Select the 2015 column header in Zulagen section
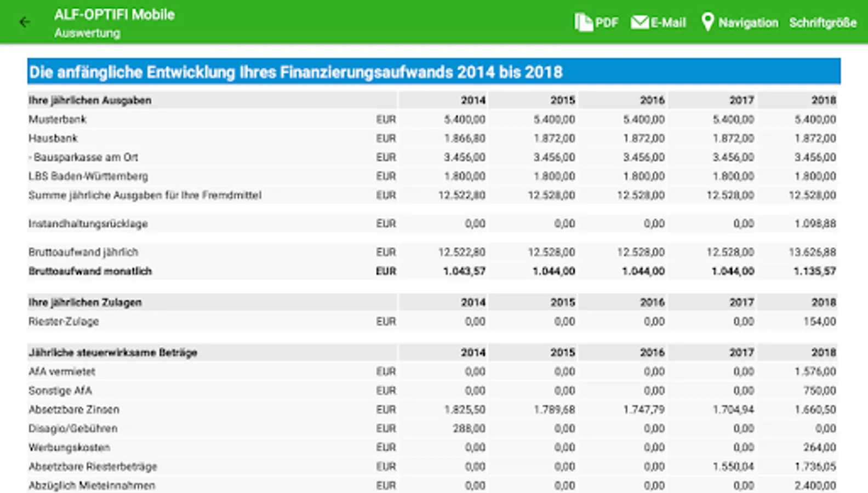Viewport: 868px width, 493px height. (x=563, y=302)
